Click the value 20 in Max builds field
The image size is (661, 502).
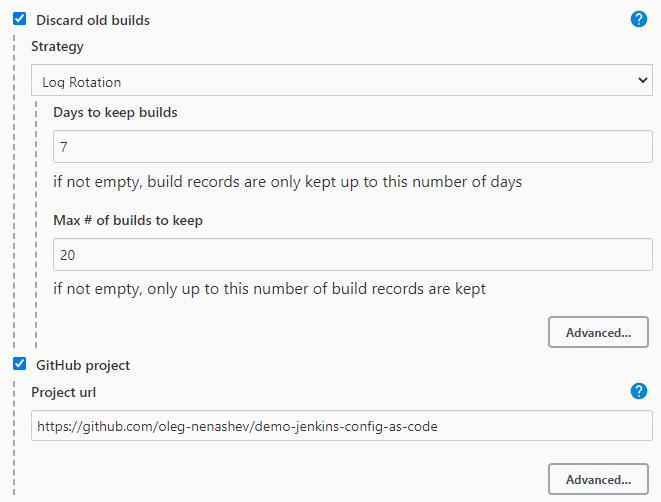(x=68, y=255)
